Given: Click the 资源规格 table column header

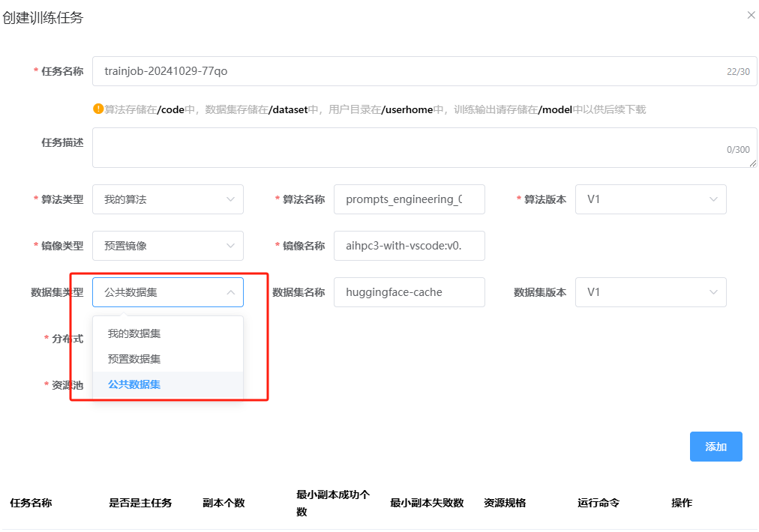Looking at the screenshot, I should point(505,503).
